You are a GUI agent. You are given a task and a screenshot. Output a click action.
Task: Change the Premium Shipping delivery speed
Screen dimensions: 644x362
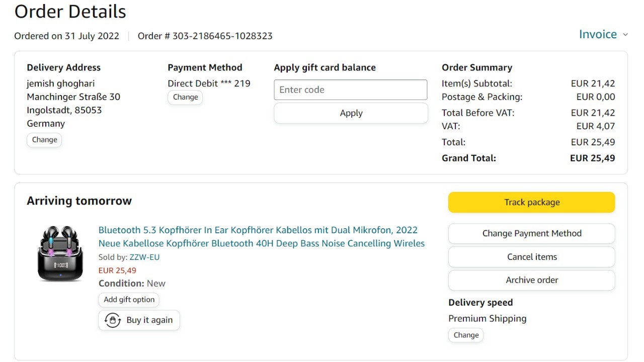[466, 335]
